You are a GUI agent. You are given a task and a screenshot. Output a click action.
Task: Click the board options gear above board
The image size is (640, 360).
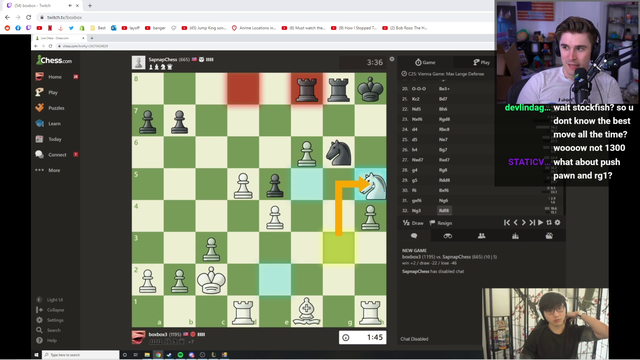coord(392,59)
